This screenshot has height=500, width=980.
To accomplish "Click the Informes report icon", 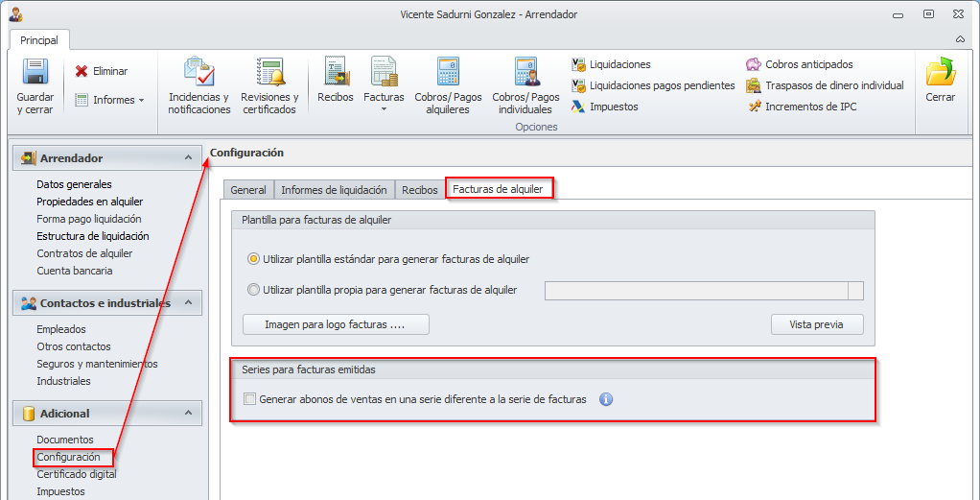I will (x=82, y=100).
